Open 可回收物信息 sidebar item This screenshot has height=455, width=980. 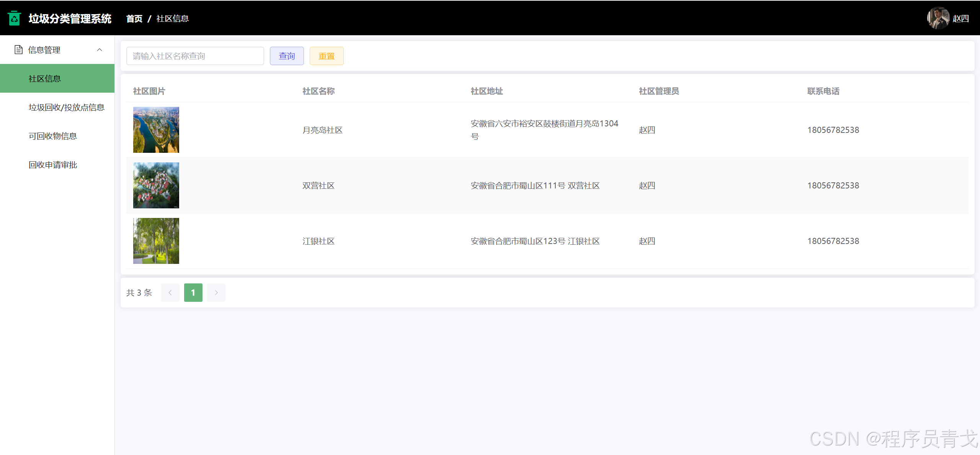[x=53, y=136]
